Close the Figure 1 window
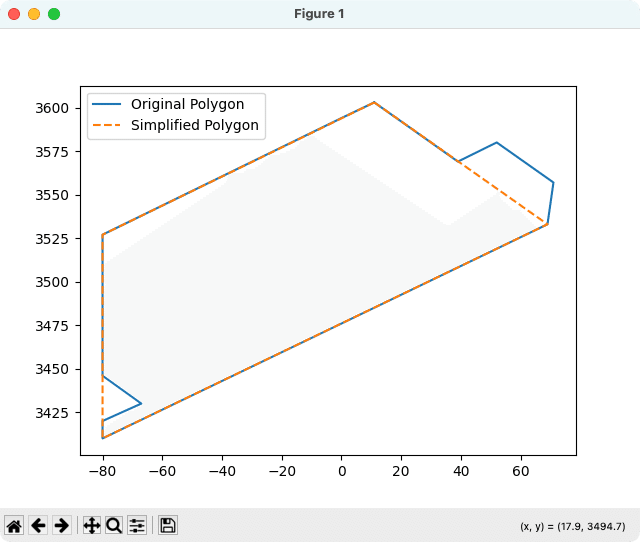Viewport: 640px width, 542px height. click(14, 14)
